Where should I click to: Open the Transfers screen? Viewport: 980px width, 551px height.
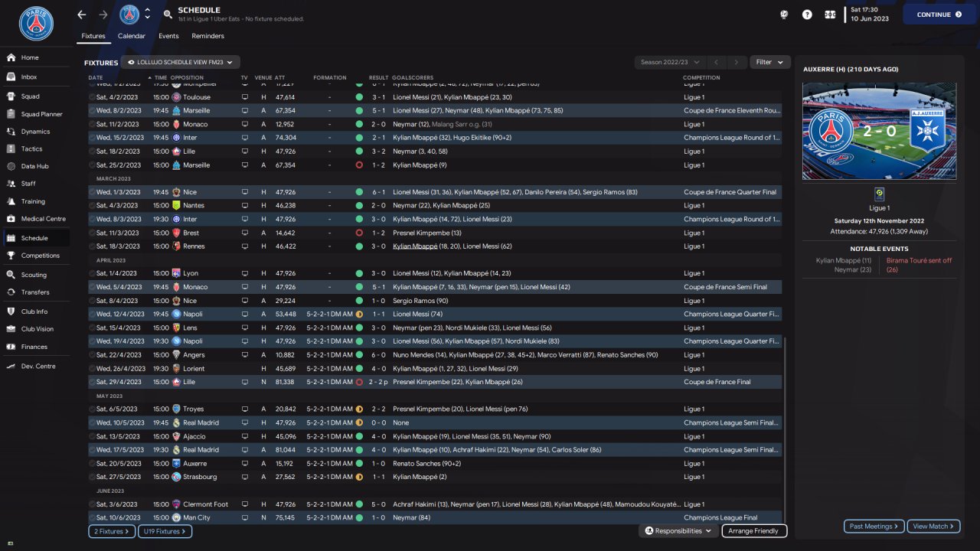pos(36,292)
